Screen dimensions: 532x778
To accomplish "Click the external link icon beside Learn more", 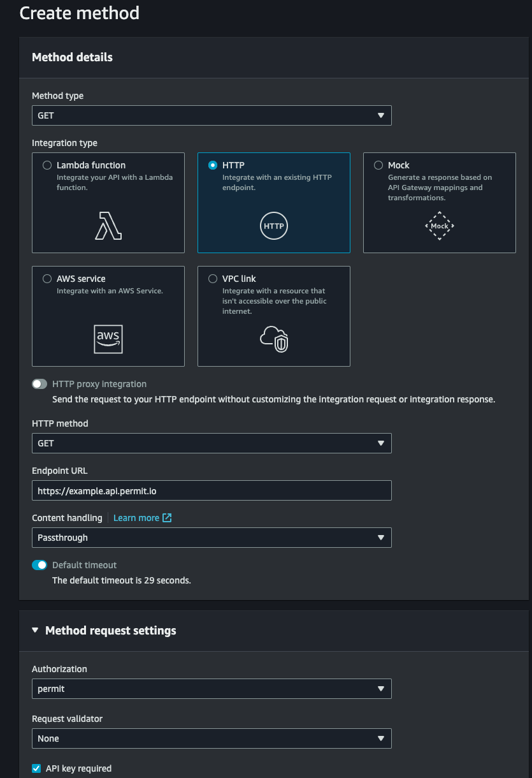I will tap(166, 518).
